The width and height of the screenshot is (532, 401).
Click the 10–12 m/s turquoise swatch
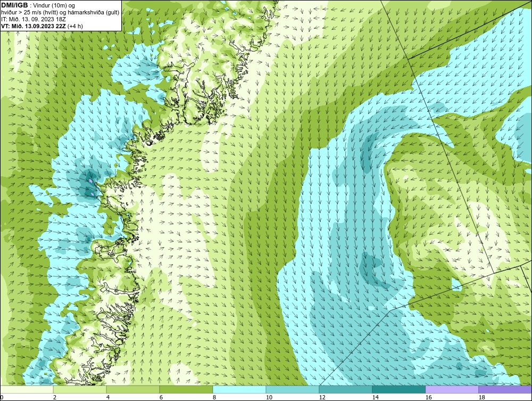click(x=293, y=389)
